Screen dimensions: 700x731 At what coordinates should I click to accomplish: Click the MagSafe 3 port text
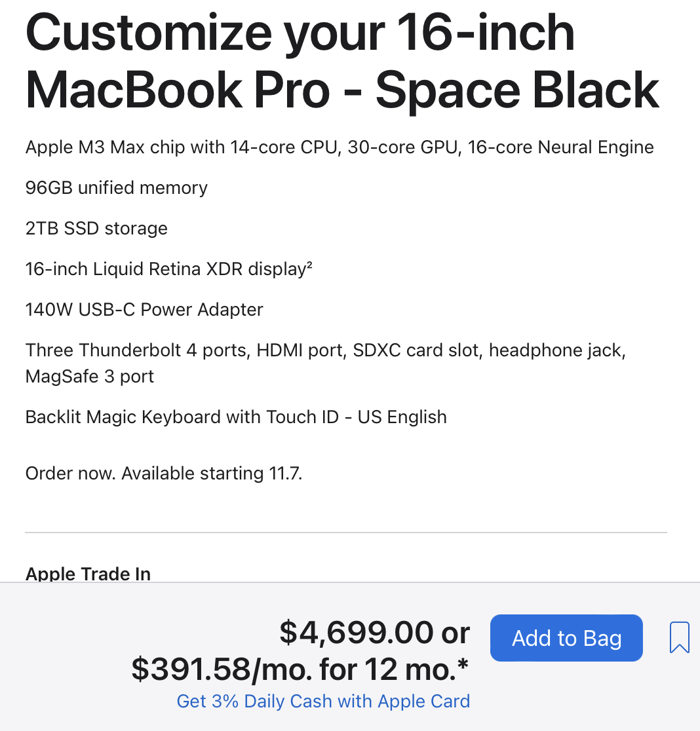coord(90,377)
